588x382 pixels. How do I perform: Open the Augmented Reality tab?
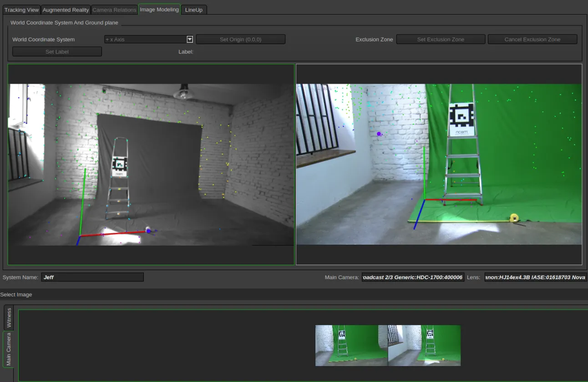(x=66, y=10)
